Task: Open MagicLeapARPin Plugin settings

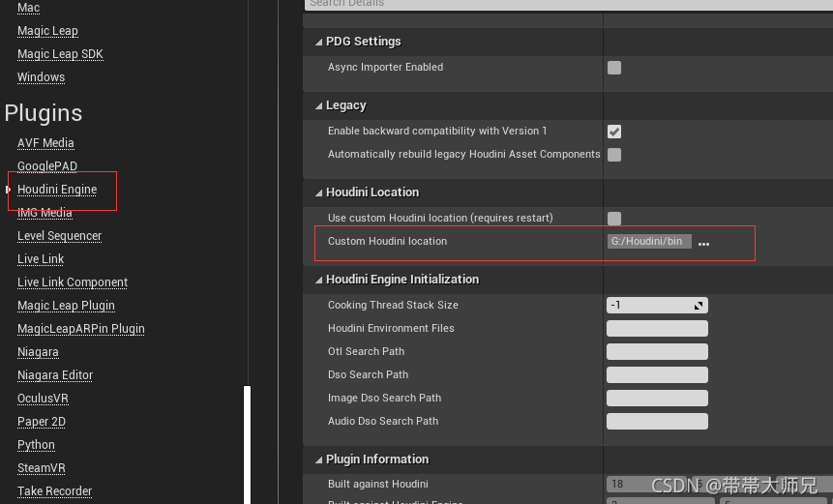Action: 80,329
